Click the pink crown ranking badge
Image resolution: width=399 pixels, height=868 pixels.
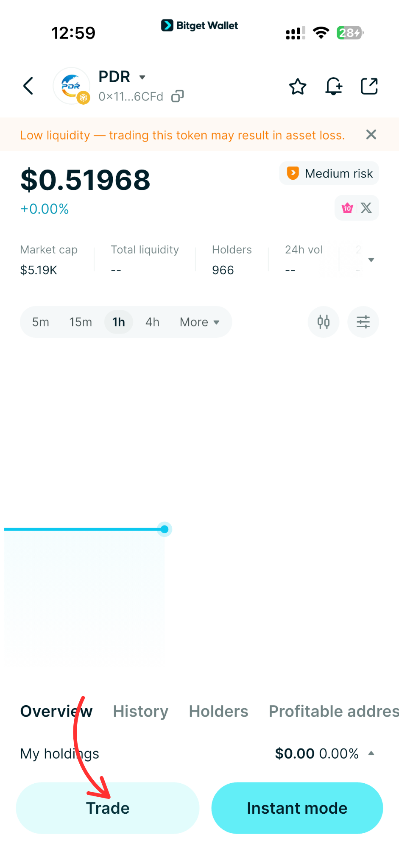click(x=347, y=208)
